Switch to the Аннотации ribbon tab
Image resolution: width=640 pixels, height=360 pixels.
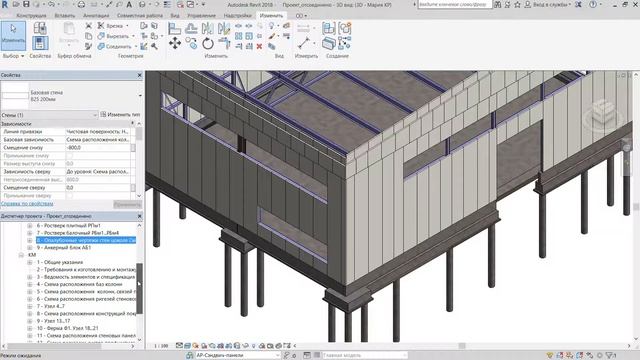96,16
